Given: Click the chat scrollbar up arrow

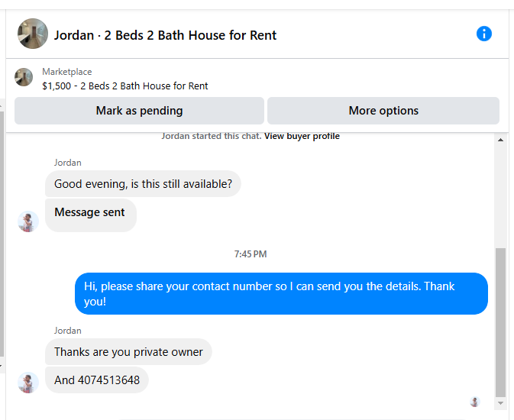Looking at the screenshot, I should [x=500, y=140].
